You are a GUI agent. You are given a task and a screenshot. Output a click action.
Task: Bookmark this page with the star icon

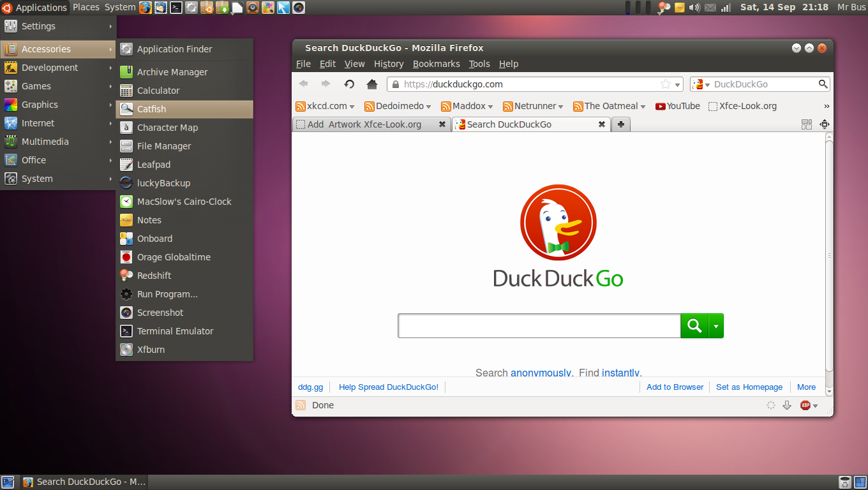pyautogui.click(x=666, y=84)
